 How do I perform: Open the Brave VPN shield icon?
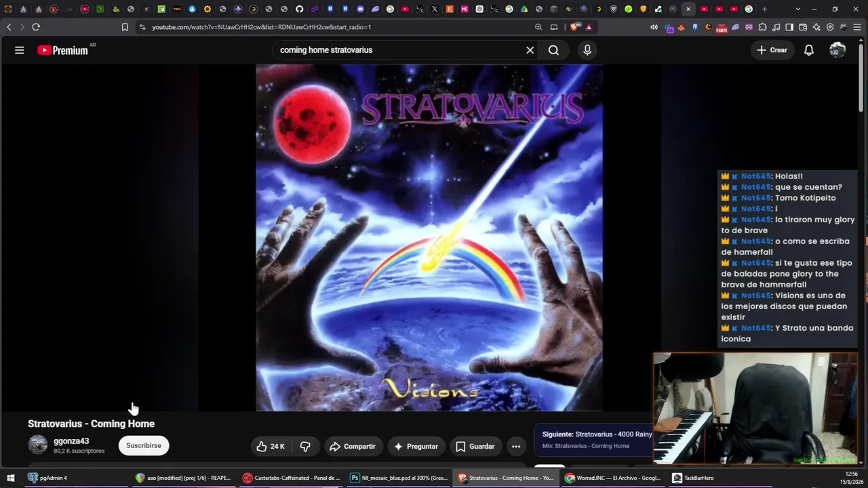(830, 27)
